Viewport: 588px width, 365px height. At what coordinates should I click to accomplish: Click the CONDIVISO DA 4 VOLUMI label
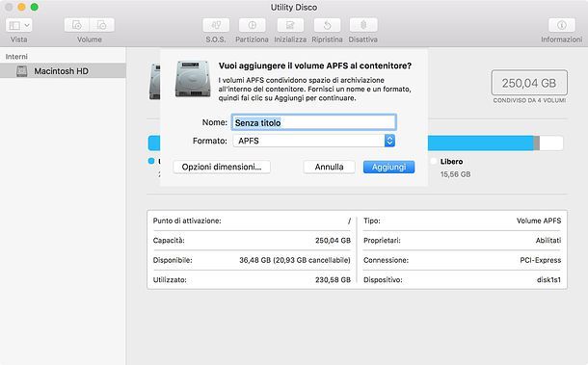point(529,100)
